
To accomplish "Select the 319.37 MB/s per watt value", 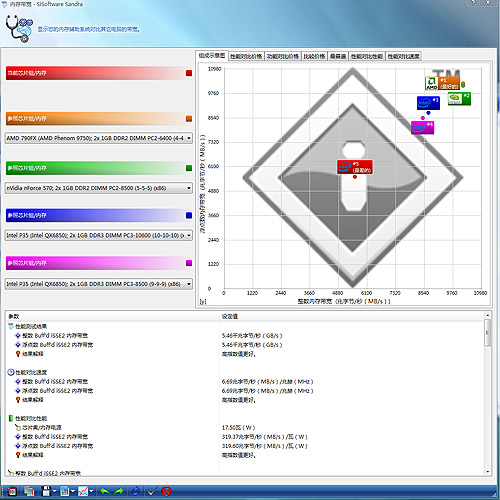I will (264, 437).
